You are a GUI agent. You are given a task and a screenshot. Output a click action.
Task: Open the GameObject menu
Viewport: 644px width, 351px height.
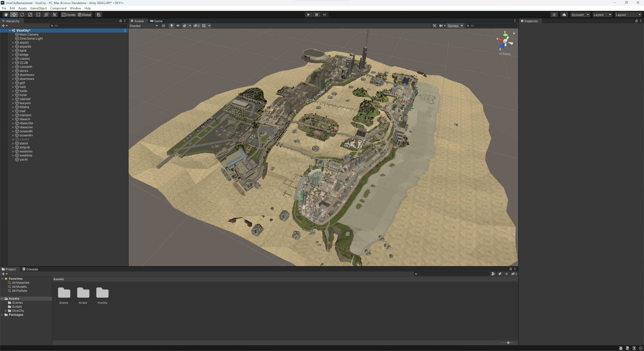point(38,8)
